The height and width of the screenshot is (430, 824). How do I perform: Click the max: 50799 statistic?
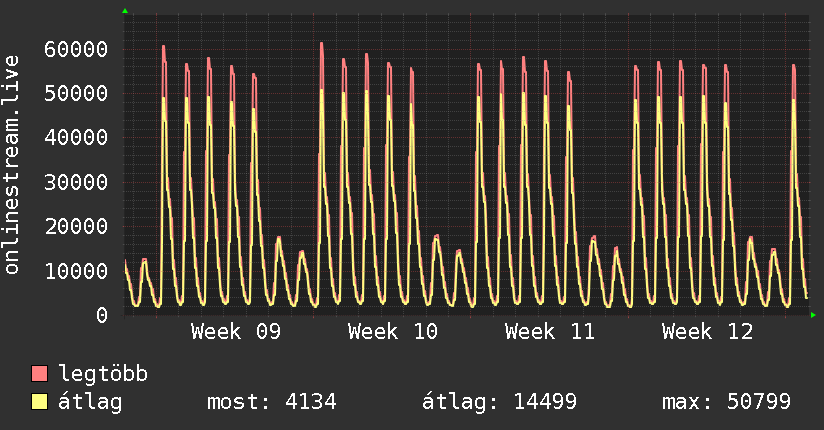click(x=726, y=402)
